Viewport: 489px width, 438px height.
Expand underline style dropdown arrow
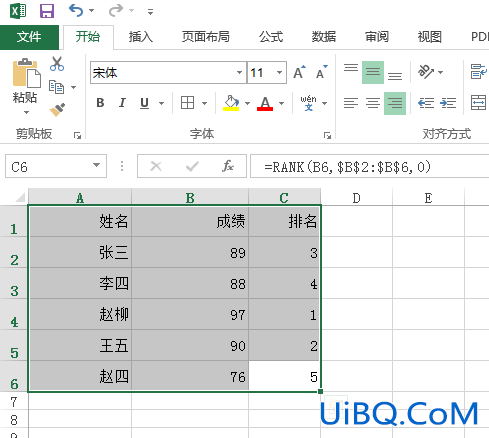pyautogui.click(x=161, y=103)
